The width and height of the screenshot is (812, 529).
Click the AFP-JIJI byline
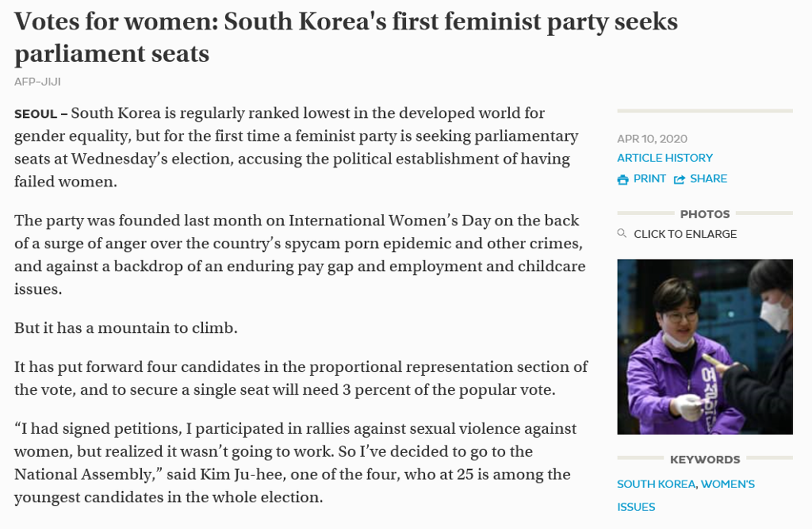(x=37, y=82)
